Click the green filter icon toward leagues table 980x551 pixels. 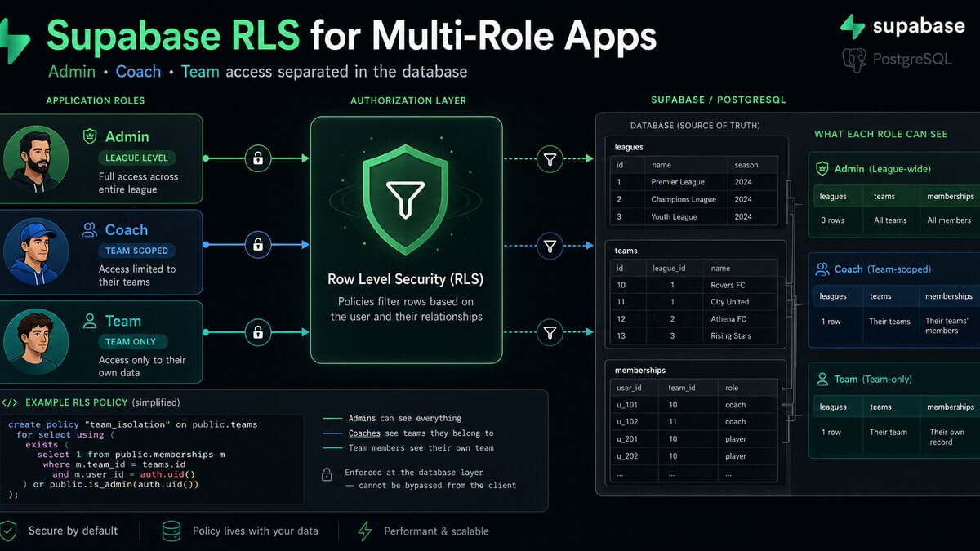click(550, 158)
